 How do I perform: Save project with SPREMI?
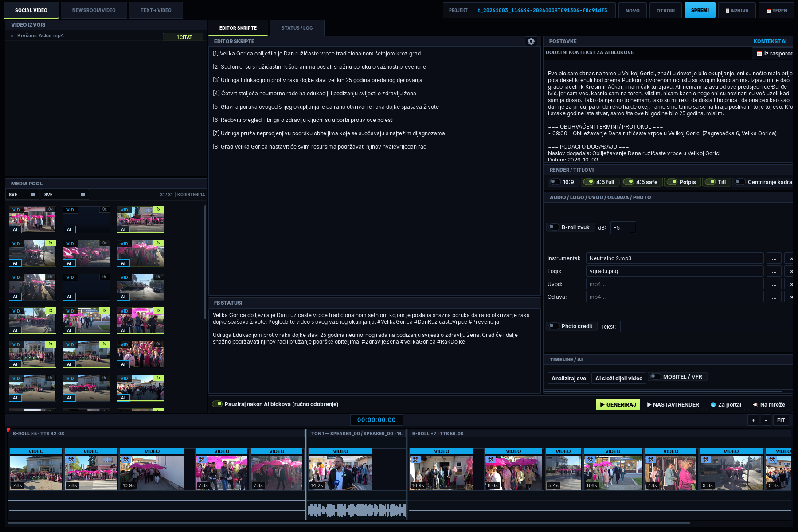coord(700,10)
